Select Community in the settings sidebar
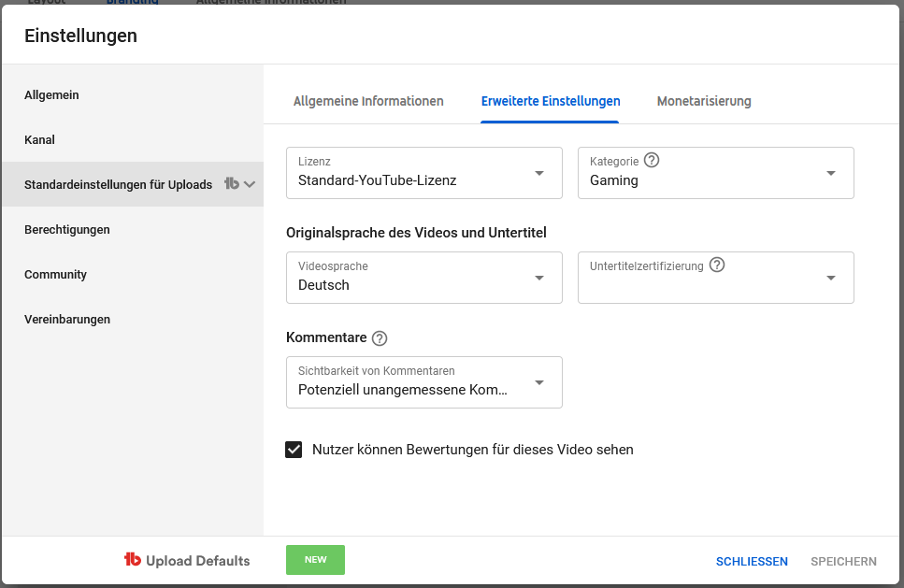The width and height of the screenshot is (904, 588). pyautogui.click(x=56, y=274)
